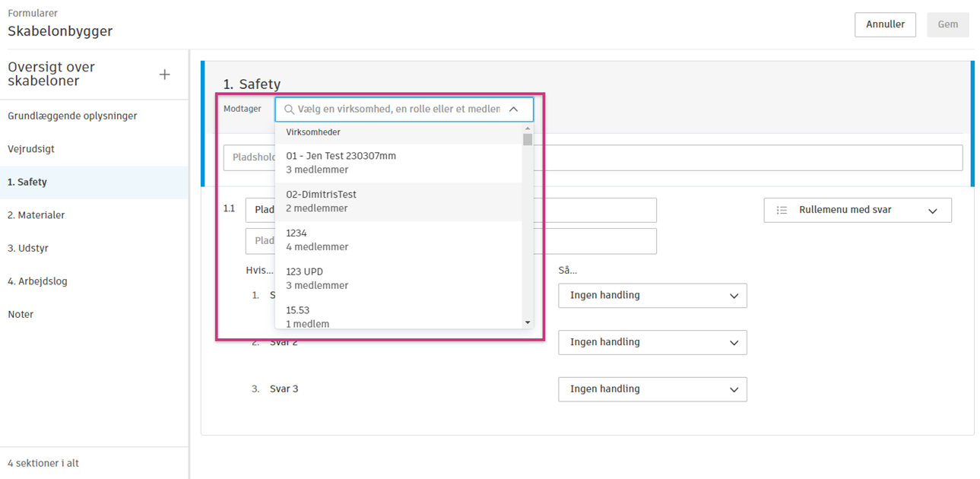Type in the Modtager search field
980x479 pixels.
(x=398, y=109)
